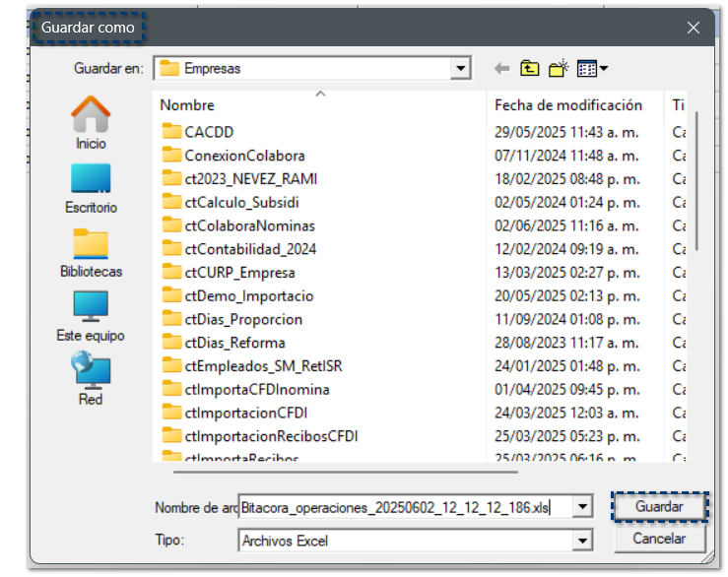Open Inicio in the places sidebar

(x=91, y=123)
